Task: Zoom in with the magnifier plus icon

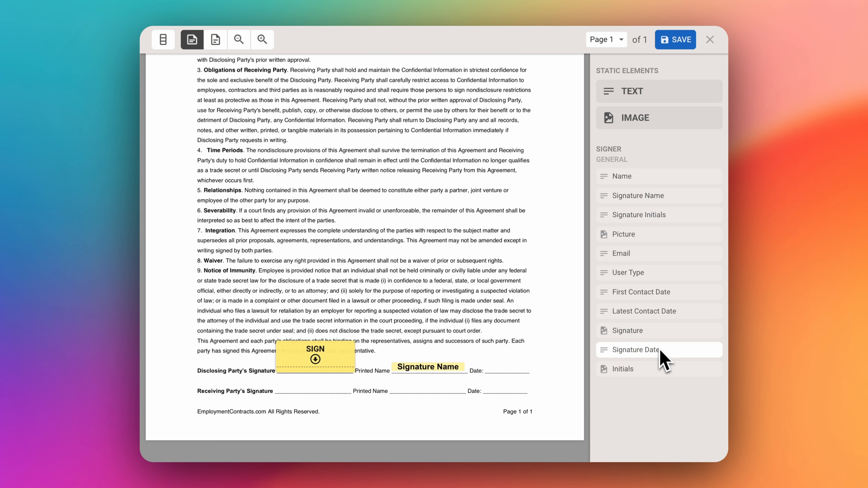Action: pyautogui.click(x=262, y=39)
